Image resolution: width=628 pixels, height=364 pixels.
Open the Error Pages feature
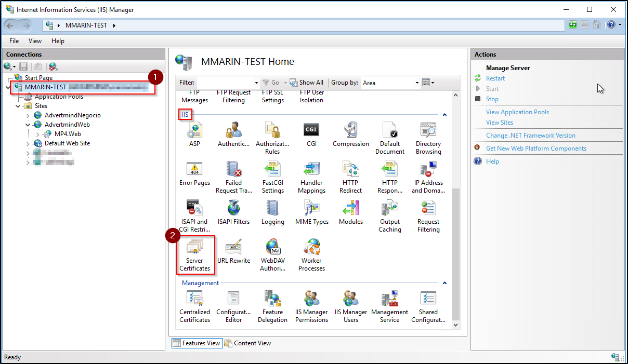pyautogui.click(x=194, y=173)
